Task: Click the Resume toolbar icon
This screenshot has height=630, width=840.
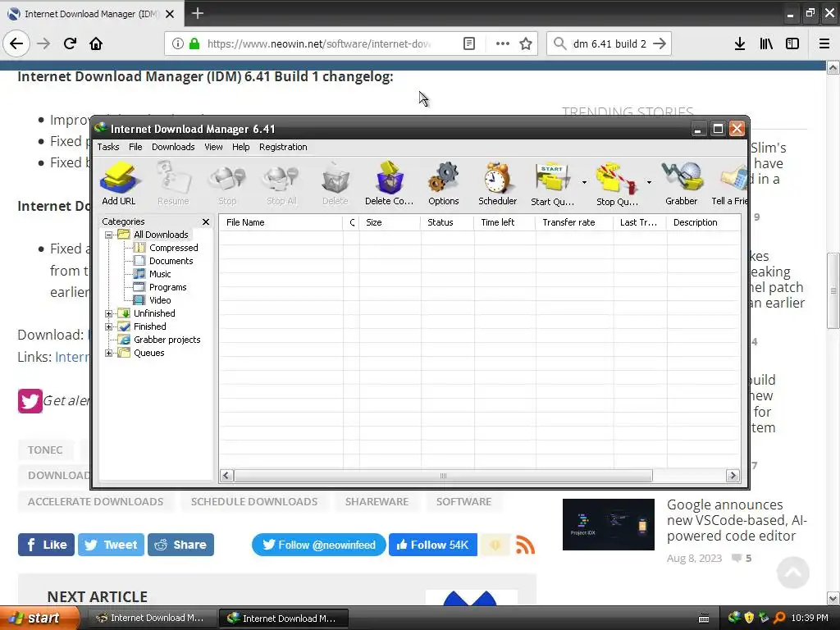Action: 173,183
